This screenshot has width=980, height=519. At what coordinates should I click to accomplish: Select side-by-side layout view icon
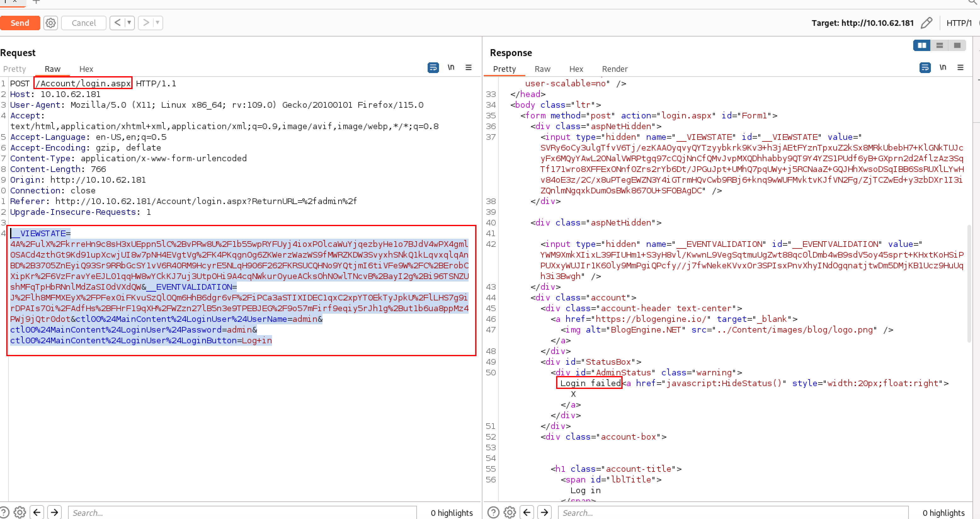(x=922, y=46)
